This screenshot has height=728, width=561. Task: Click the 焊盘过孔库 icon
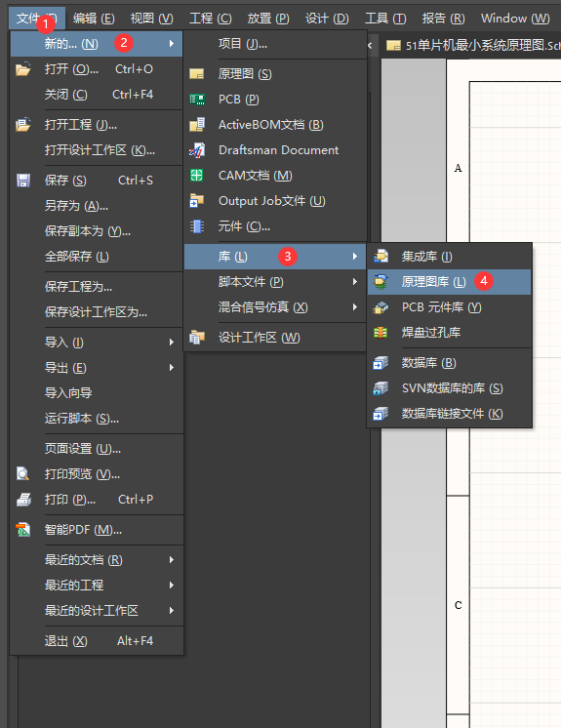coord(381,333)
